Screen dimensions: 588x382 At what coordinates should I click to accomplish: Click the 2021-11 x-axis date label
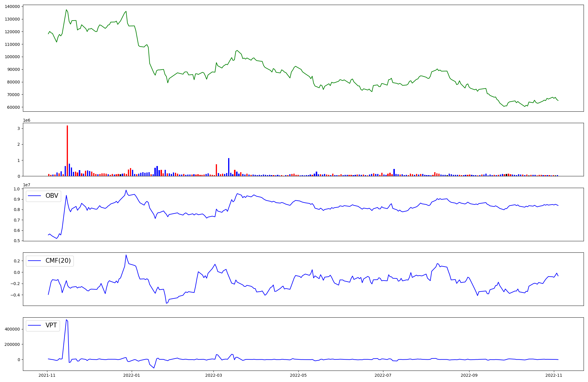[x=47, y=375]
